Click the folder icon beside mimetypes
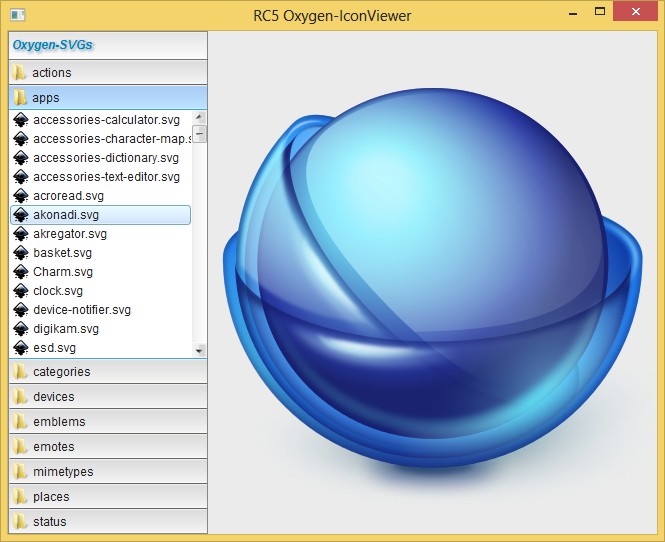The height and width of the screenshot is (542, 665). coord(19,472)
